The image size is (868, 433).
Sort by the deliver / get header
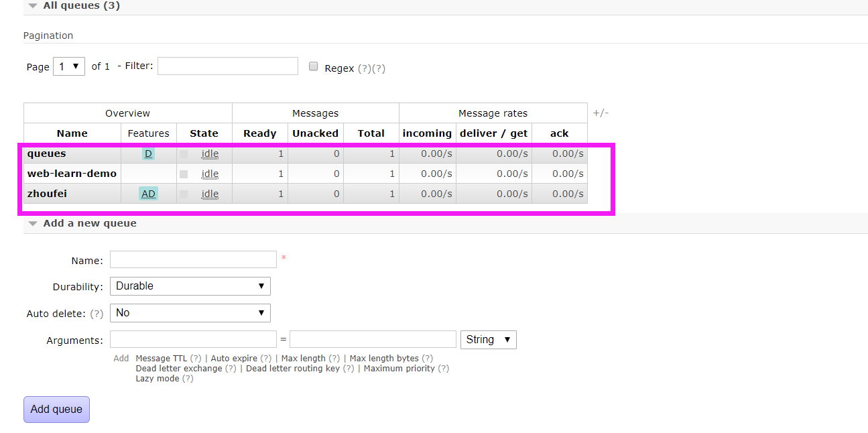pos(493,133)
